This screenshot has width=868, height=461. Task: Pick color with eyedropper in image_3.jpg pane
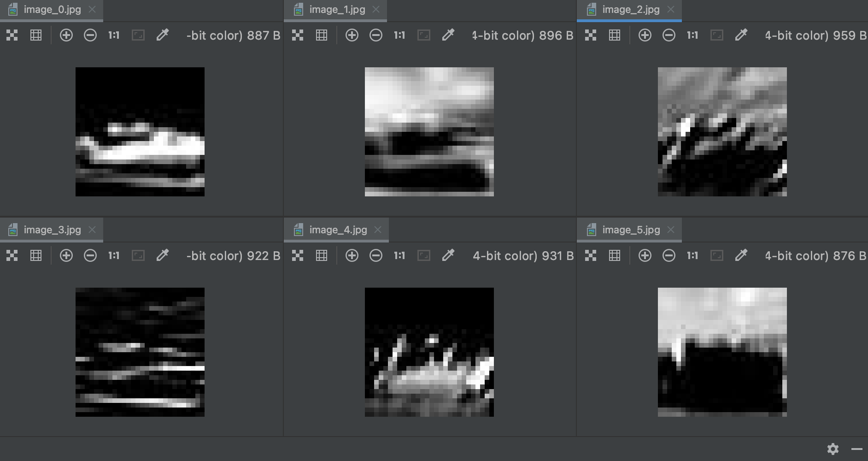(x=162, y=255)
